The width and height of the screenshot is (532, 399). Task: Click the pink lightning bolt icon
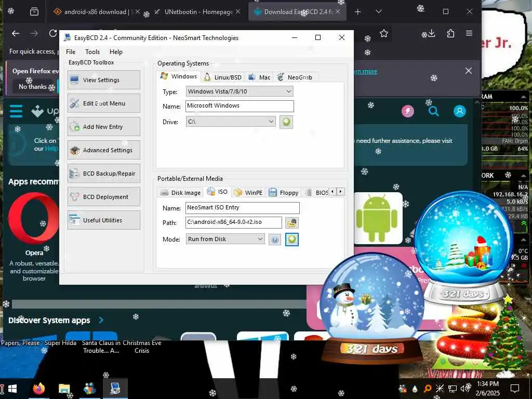408,111
